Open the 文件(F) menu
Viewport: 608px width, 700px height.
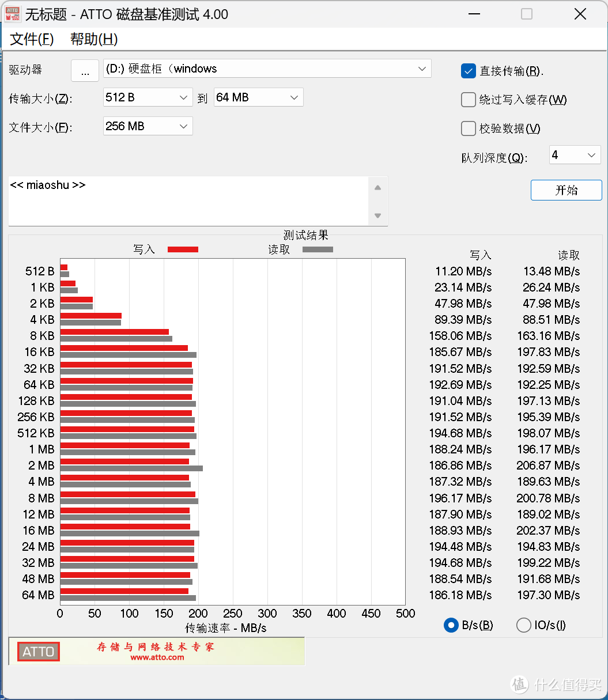tap(31, 39)
